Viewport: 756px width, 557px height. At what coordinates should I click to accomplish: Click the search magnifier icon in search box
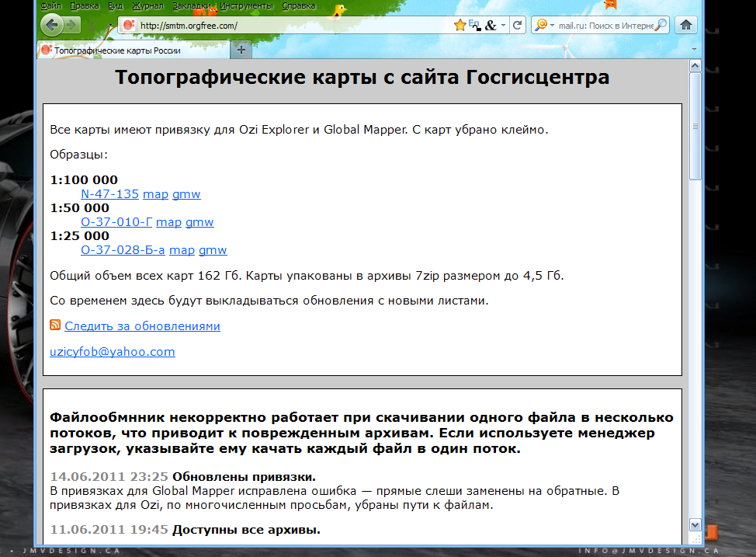pyautogui.click(x=661, y=25)
